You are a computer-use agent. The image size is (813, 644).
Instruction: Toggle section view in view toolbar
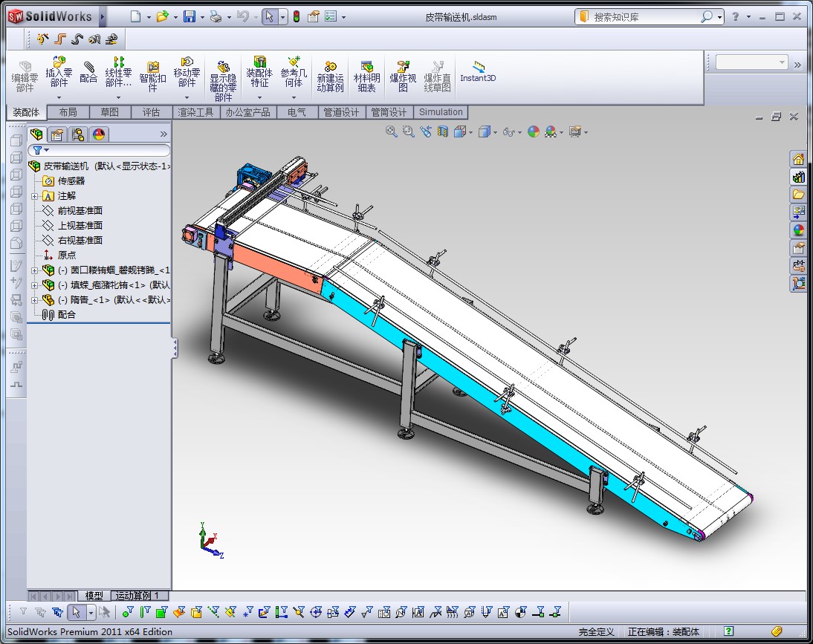[x=442, y=131]
